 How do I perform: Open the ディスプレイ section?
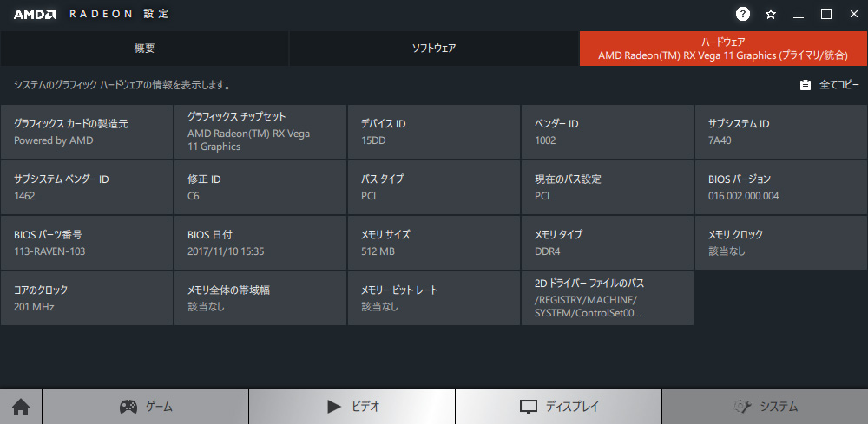click(558, 407)
